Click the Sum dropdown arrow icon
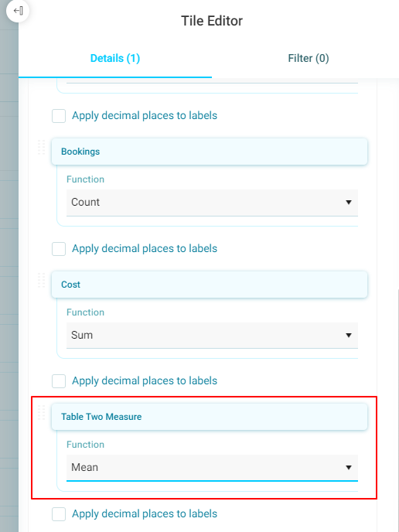This screenshot has height=532, width=399. tap(348, 336)
